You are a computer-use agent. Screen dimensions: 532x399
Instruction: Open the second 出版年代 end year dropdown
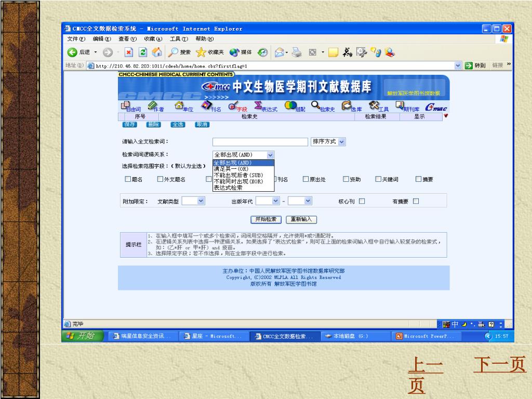pos(300,201)
